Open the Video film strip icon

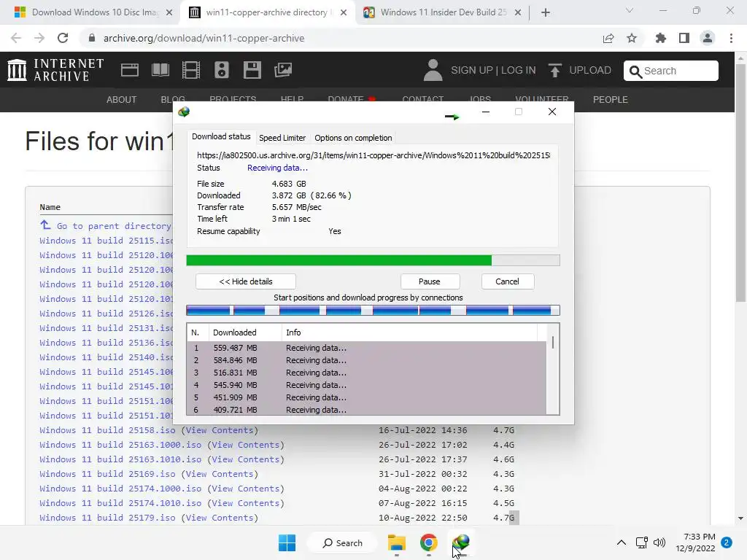pos(190,70)
